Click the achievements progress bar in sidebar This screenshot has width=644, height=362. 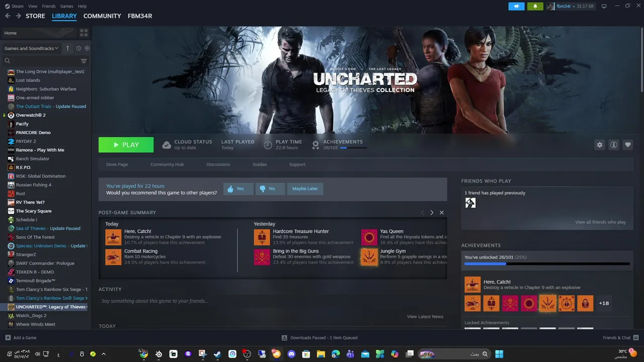pos(547,263)
